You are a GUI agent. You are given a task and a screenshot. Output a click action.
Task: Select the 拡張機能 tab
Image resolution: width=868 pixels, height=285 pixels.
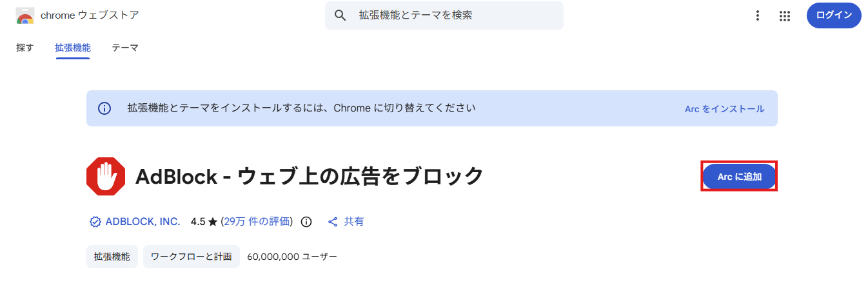73,48
